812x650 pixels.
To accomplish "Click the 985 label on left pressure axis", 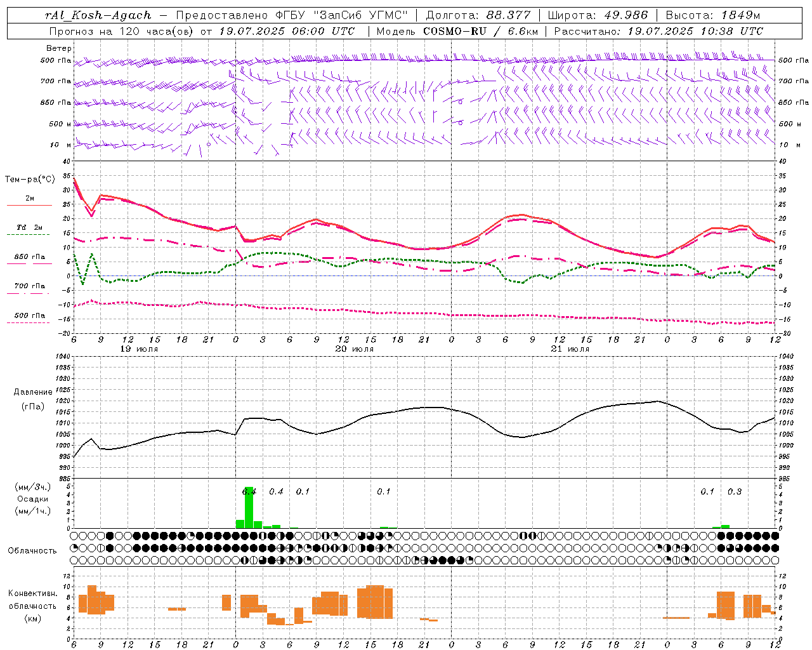I will (64, 479).
